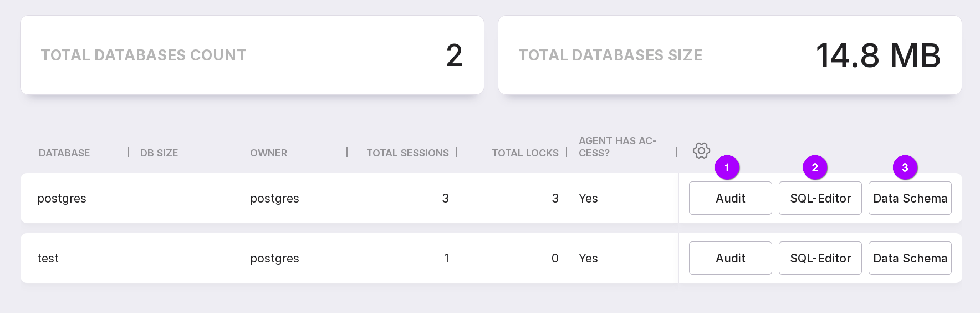Sort by DB SIZE column header
The height and width of the screenshot is (313, 980).
pos(159,153)
